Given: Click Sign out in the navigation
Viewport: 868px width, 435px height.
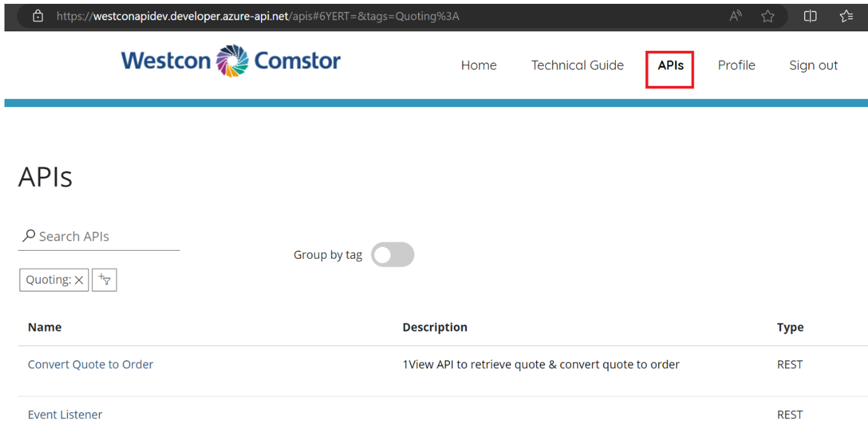Looking at the screenshot, I should (x=813, y=65).
